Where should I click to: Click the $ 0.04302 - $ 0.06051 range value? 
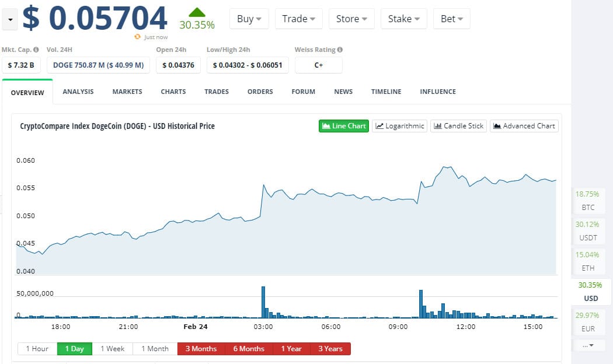pos(248,65)
